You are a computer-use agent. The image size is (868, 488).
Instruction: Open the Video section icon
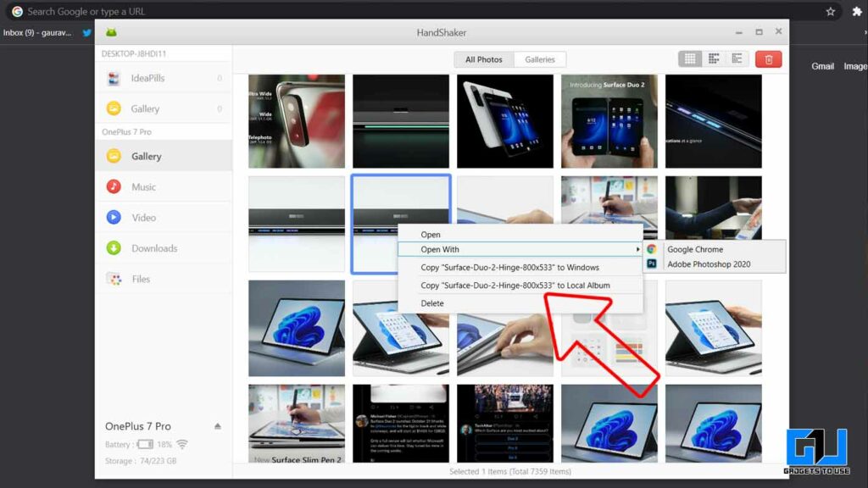click(x=114, y=218)
